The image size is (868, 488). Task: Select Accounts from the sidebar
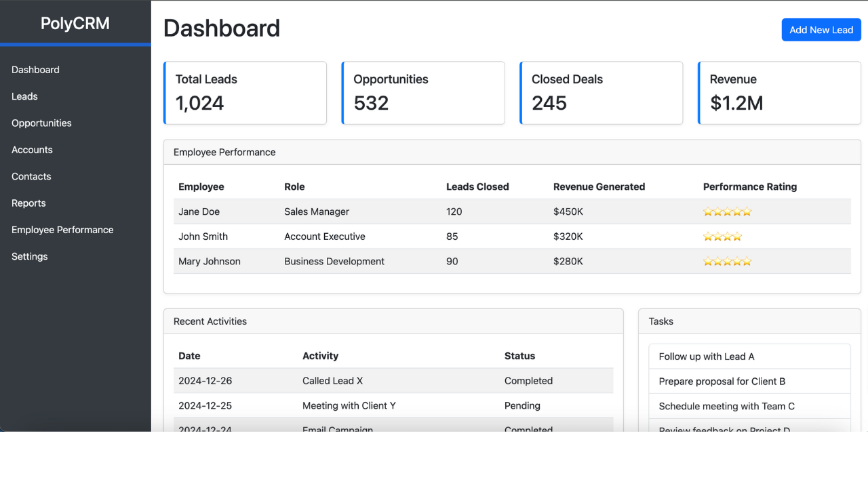click(x=32, y=150)
